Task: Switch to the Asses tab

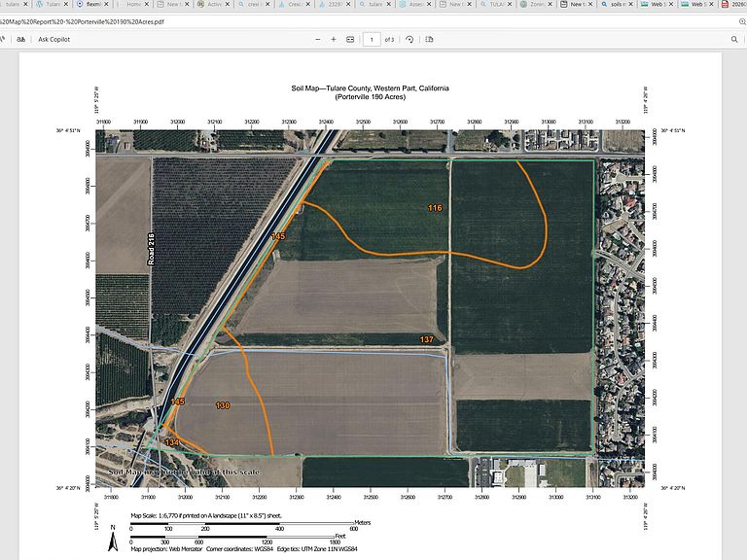Action: 415,4
